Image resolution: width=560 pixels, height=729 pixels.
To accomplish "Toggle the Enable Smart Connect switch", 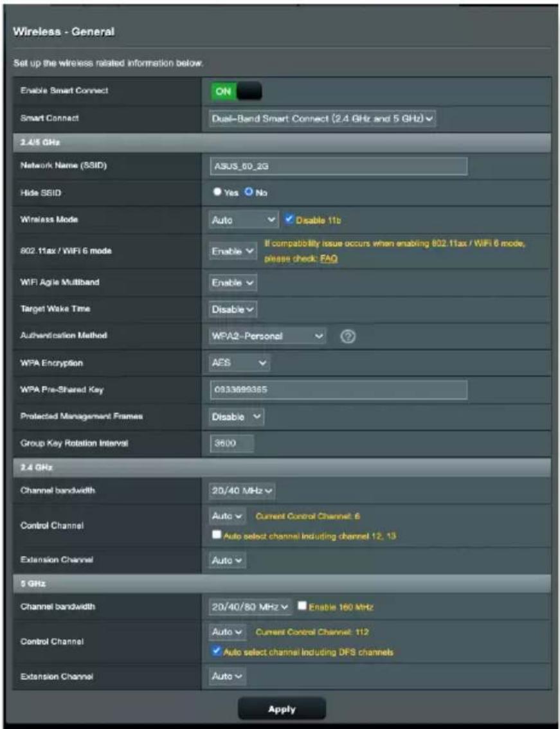I will point(236,91).
